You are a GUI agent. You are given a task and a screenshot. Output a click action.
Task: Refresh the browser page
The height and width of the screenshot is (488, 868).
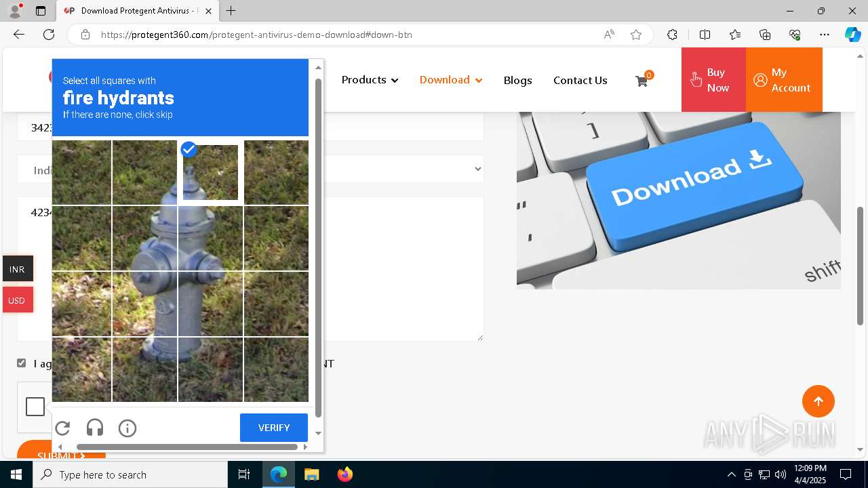coord(49,35)
